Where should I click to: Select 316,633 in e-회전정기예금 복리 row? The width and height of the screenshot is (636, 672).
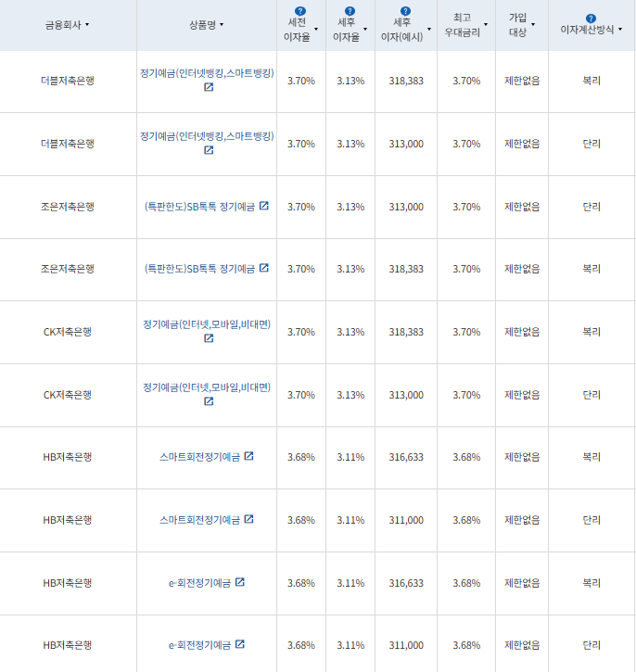point(406,583)
